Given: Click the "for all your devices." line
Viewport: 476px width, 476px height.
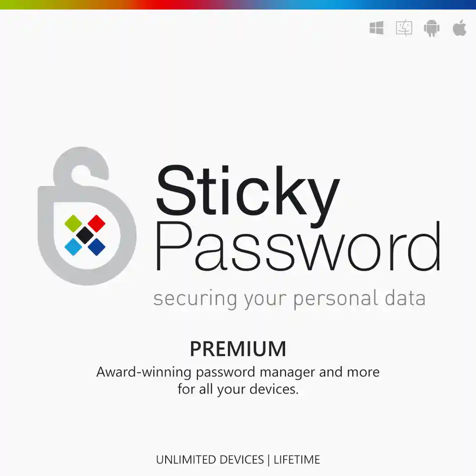Looking at the screenshot, I should point(238,389).
